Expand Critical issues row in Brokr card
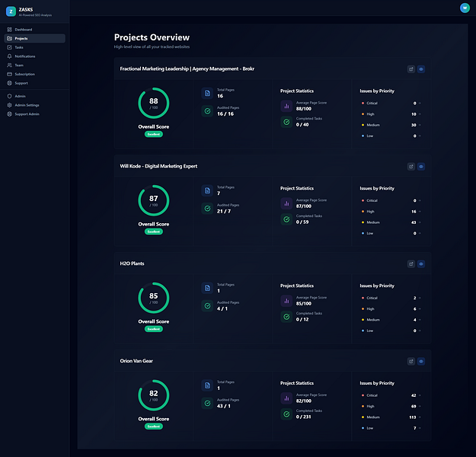 click(x=391, y=104)
